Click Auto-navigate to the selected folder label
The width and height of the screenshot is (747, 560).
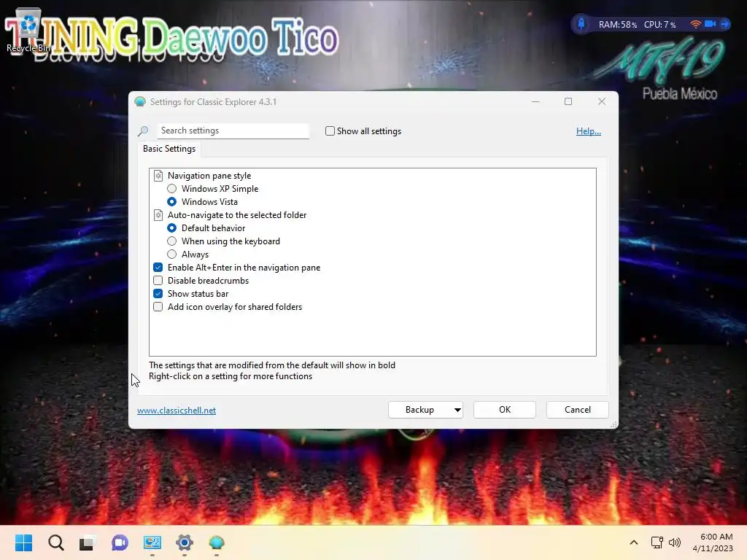coord(237,215)
